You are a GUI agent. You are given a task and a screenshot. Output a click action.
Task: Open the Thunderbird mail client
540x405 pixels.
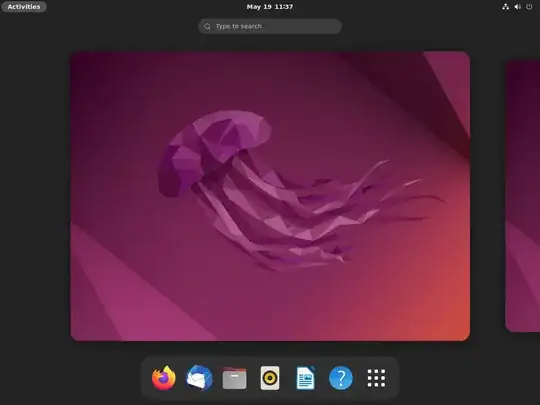tap(199, 378)
